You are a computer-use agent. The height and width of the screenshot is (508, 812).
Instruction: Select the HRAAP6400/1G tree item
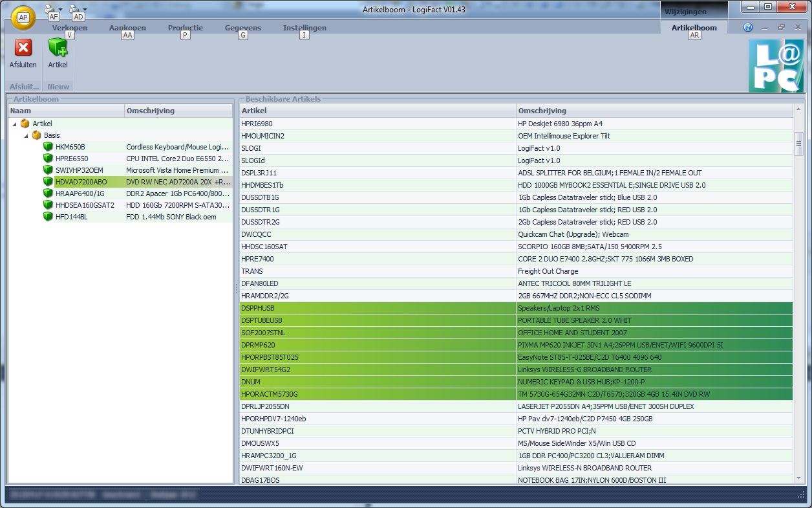click(80, 193)
